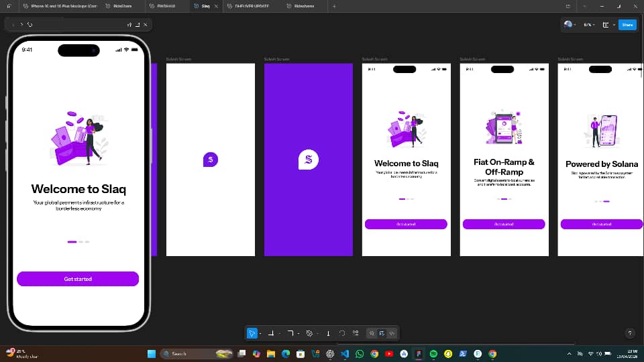Open the weather widget on taskbar

tap(21, 354)
